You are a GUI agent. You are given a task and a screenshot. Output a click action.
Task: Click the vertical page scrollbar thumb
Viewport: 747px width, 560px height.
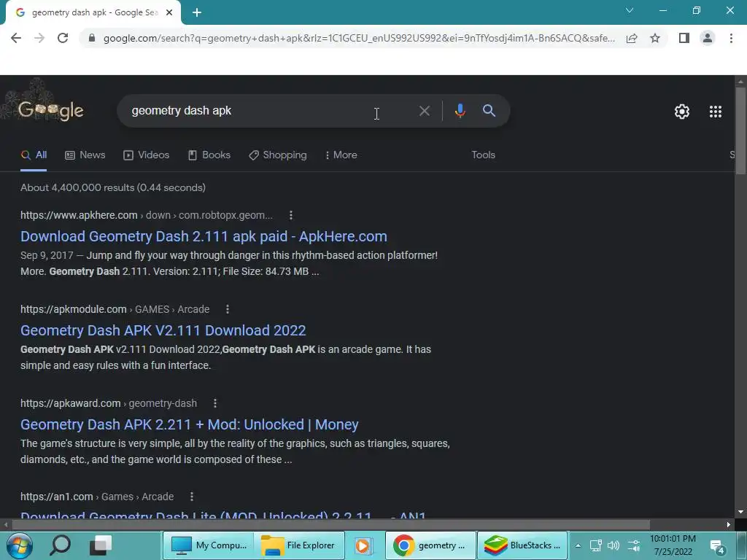coord(740,131)
